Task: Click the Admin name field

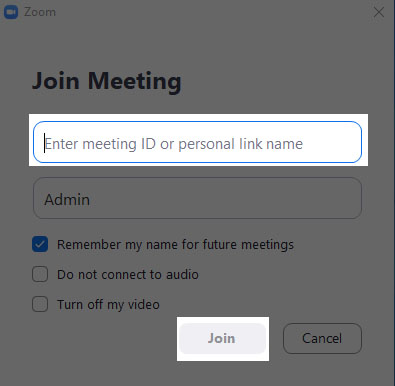Action: coord(197,198)
